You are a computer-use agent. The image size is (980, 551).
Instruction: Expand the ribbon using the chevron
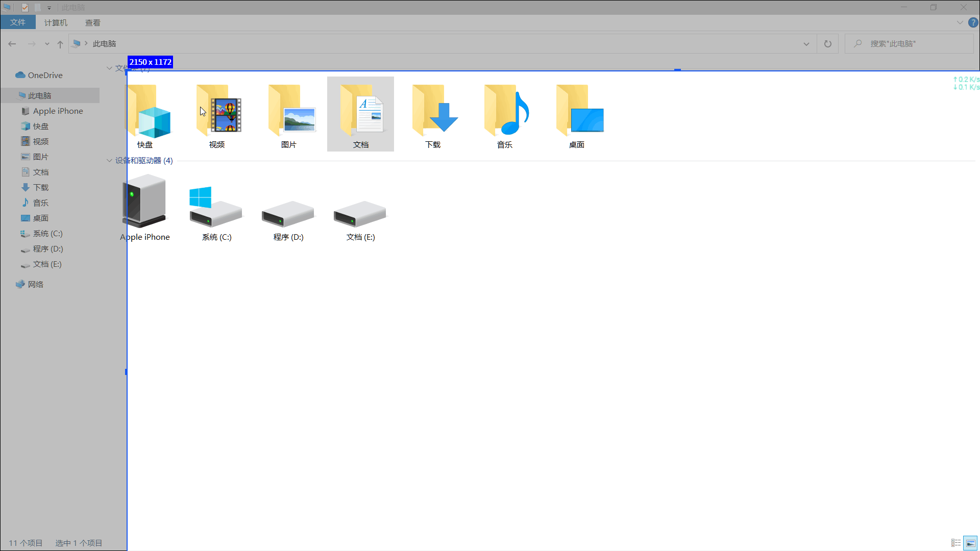click(960, 22)
